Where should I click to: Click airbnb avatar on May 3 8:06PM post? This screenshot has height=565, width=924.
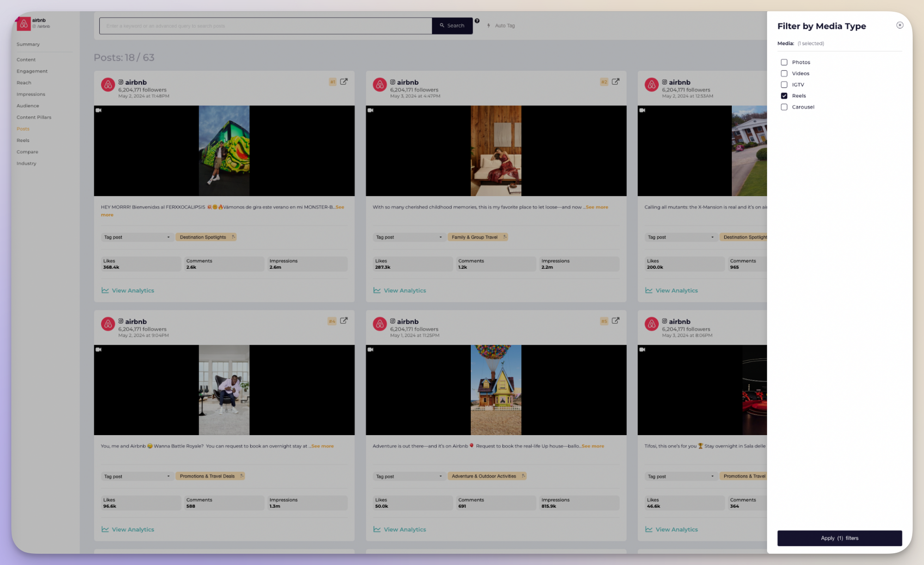pyautogui.click(x=651, y=324)
